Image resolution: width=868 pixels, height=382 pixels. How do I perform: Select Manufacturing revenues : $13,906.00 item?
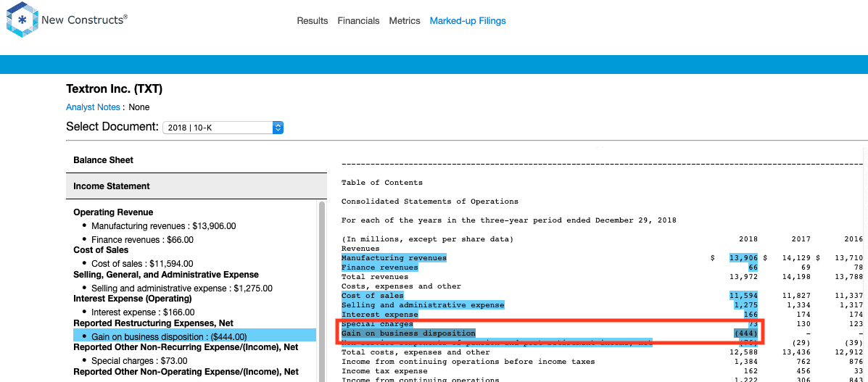pos(164,226)
